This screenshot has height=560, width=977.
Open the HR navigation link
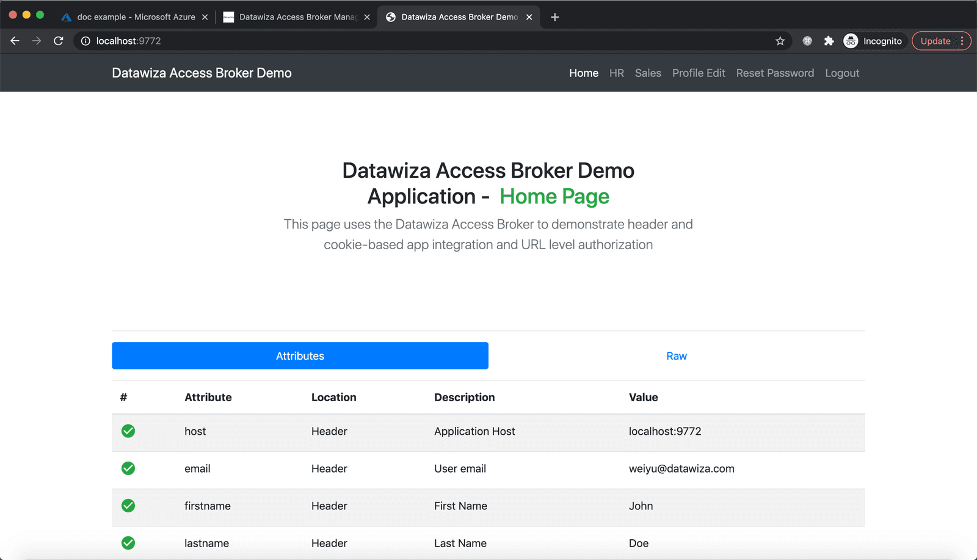pos(617,73)
